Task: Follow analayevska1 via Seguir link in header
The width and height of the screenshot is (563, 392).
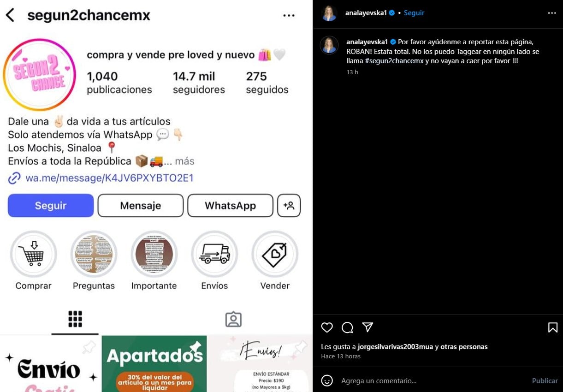Action: (x=414, y=13)
